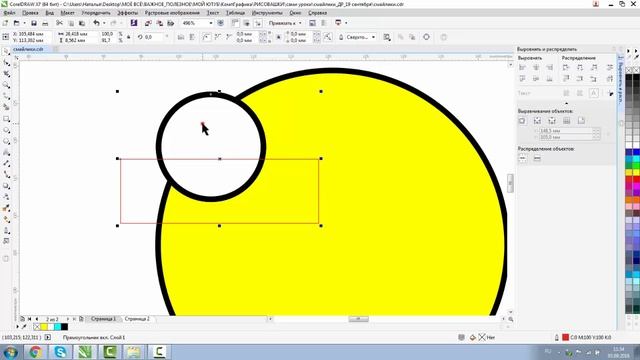
Task: Open the Файл menu
Action: 9,13
